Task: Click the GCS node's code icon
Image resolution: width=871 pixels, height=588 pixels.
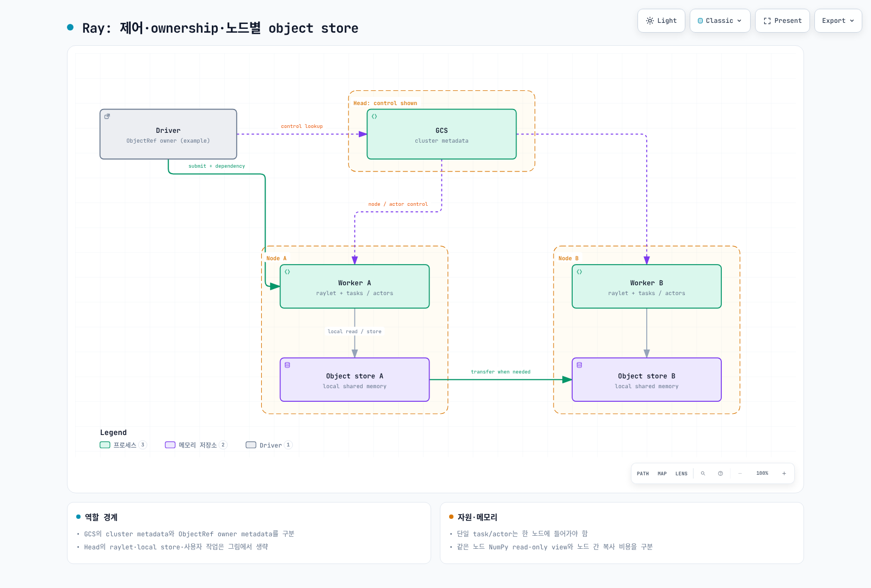Action: 375,117
